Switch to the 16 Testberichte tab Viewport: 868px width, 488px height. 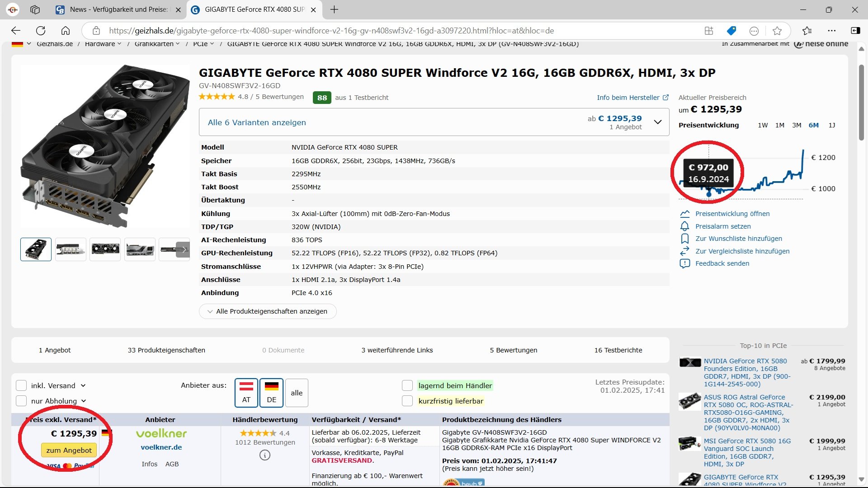(x=618, y=350)
